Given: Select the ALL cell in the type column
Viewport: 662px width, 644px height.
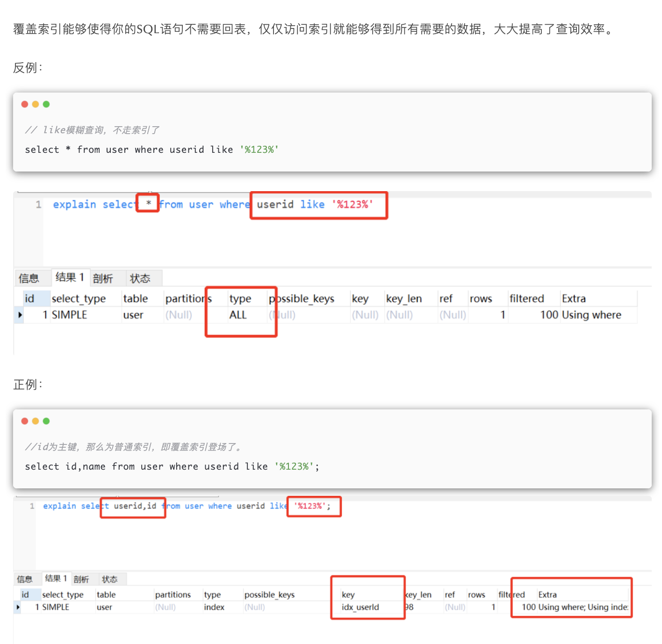Looking at the screenshot, I should click(x=238, y=315).
